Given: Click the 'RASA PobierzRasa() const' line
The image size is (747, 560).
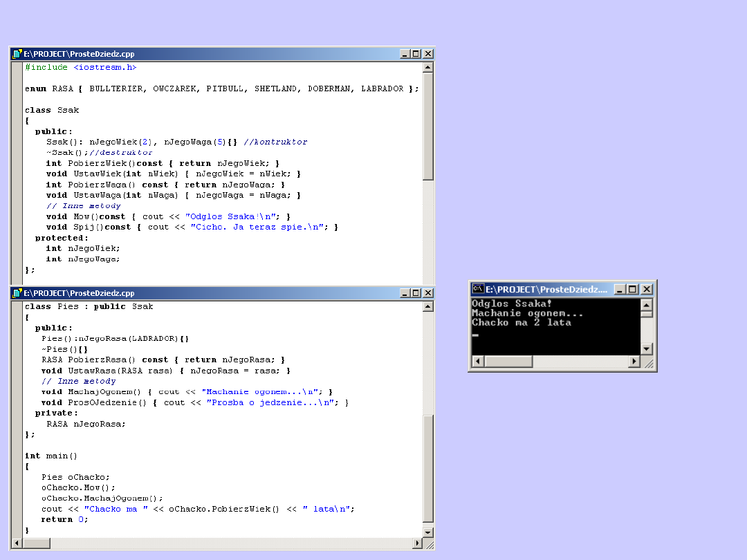Looking at the screenshot, I should coord(163,360).
